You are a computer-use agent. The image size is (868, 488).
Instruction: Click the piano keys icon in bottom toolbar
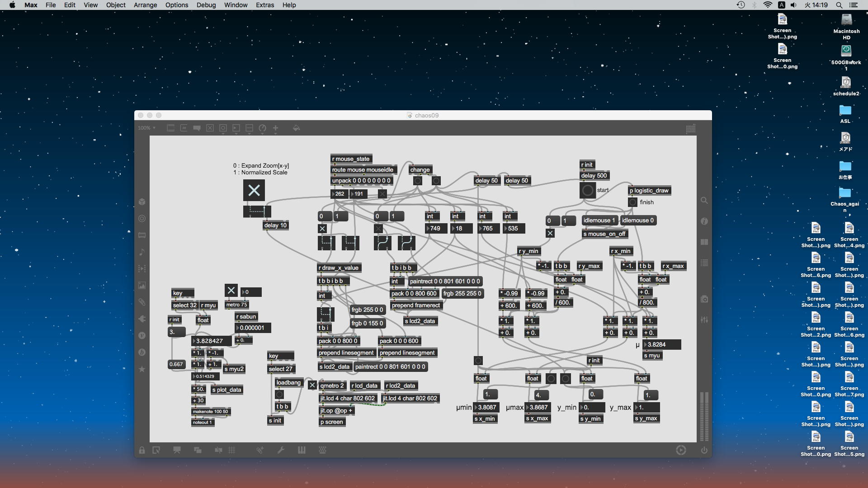point(302,450)
